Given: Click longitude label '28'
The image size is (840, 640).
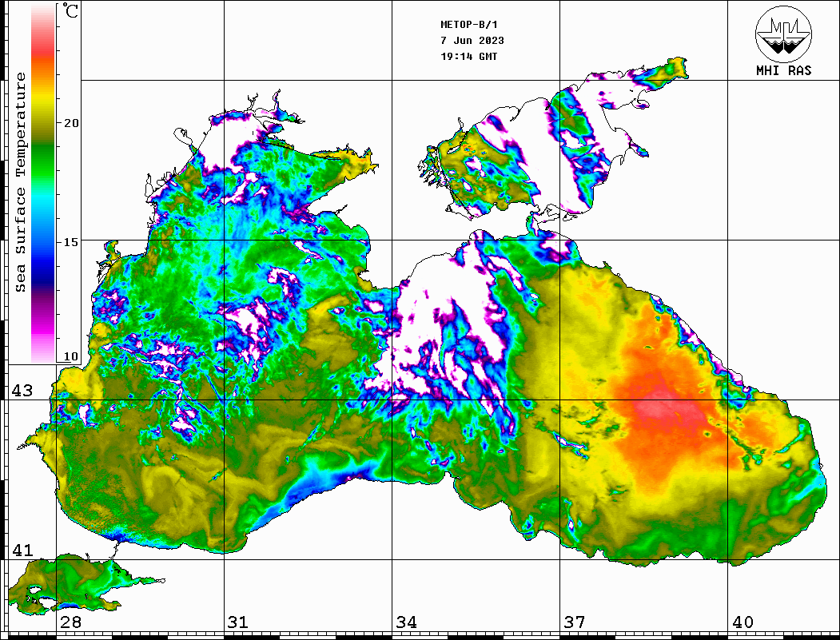Looking at the screenshot, I should click(70, 622).
